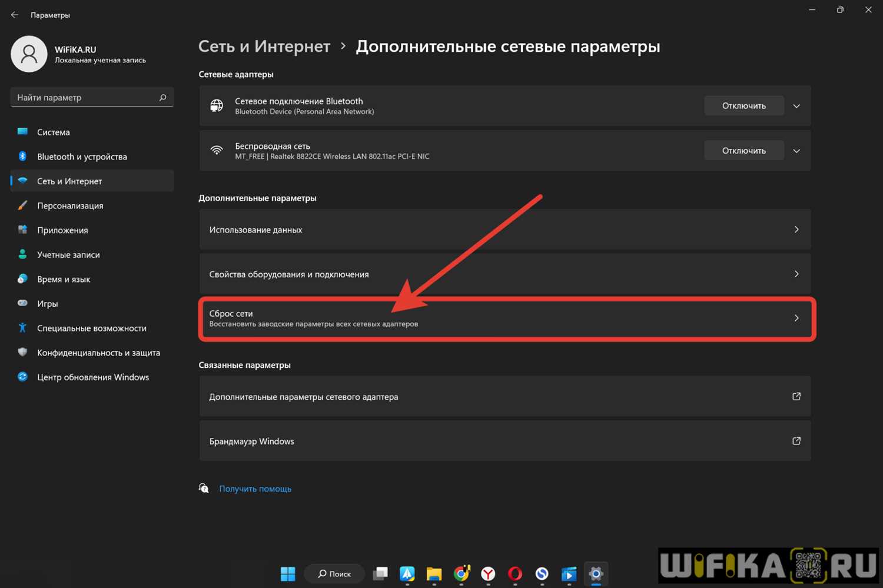
Task: Click the help icon beside Получить помощь
Action: (204, 488)
